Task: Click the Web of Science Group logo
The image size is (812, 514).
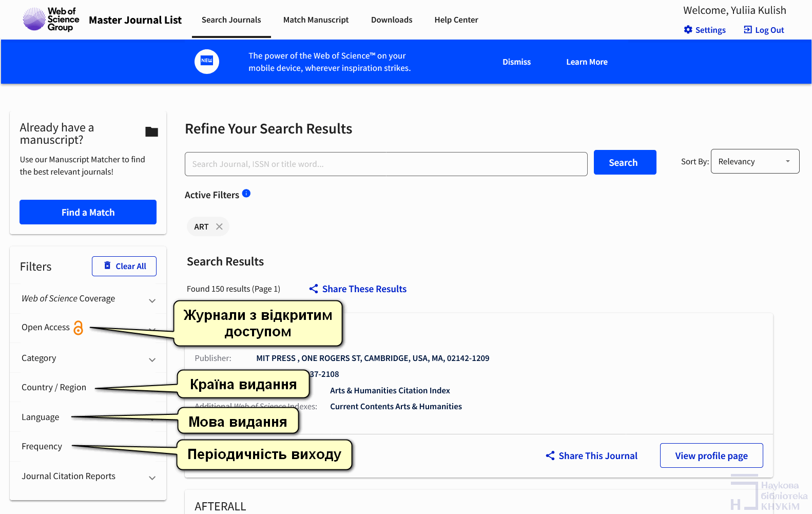Action: [x=51, y=20]
